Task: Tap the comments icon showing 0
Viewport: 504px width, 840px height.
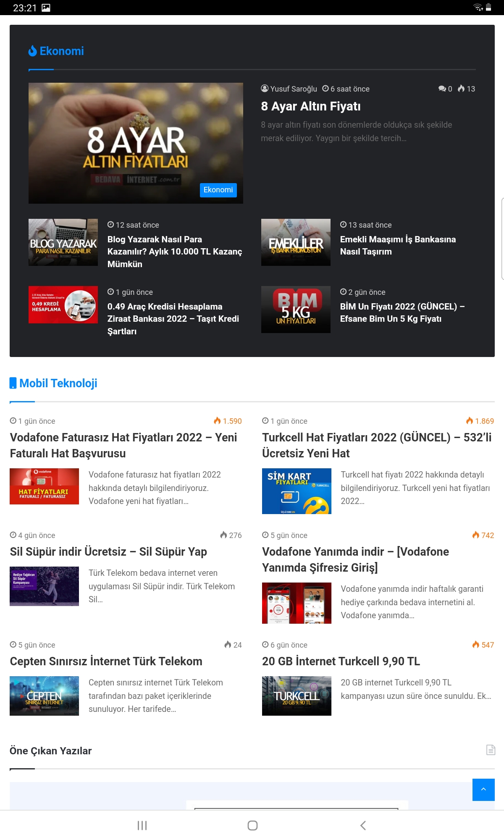Action: click(442, 89)
